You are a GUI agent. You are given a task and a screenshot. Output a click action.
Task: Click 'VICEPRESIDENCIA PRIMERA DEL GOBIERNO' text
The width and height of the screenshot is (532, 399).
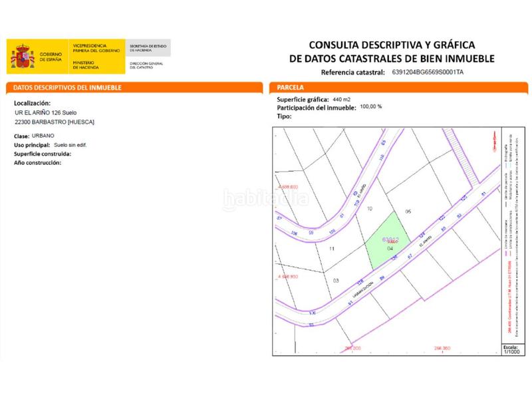[96, 48]
